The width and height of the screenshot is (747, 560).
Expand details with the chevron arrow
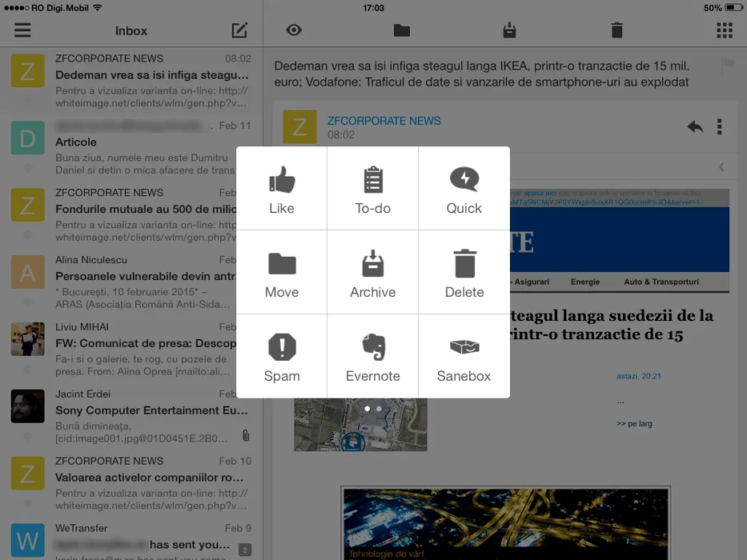click(x=721, y=167)
